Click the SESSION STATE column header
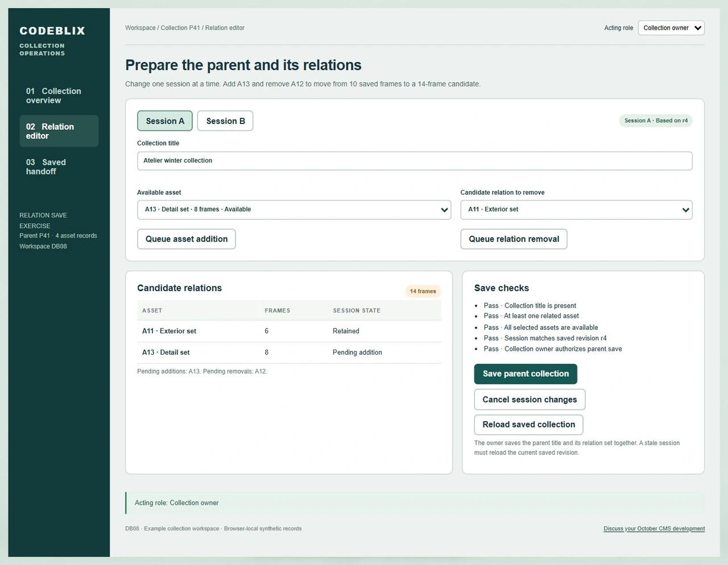Screen dimensions: 728x565 [357, 311]
